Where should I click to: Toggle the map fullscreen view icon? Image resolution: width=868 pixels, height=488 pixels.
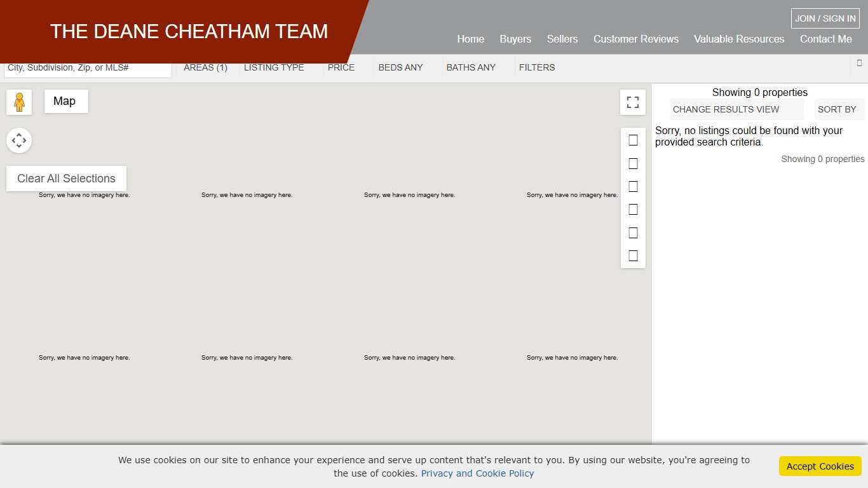632,102
